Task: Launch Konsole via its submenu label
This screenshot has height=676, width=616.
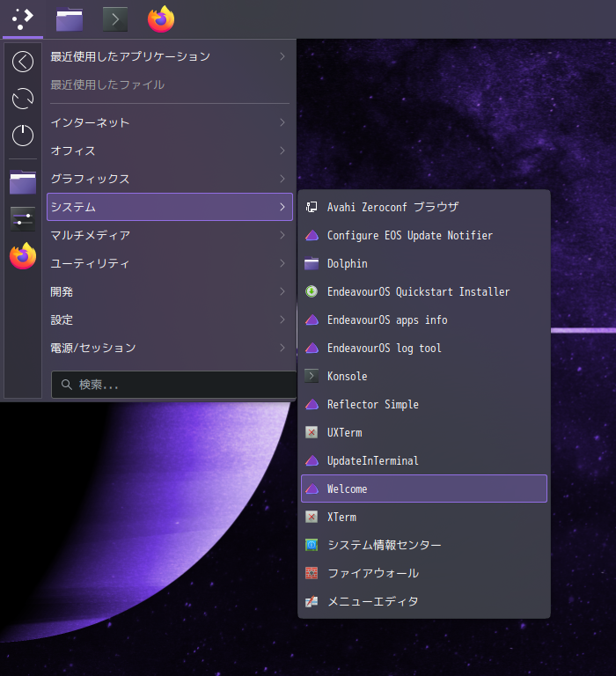Action: (347, 377)
